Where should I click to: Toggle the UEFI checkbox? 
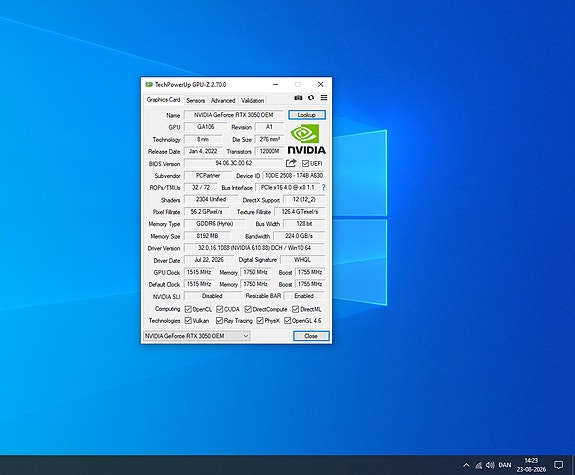tap(305, 163)
